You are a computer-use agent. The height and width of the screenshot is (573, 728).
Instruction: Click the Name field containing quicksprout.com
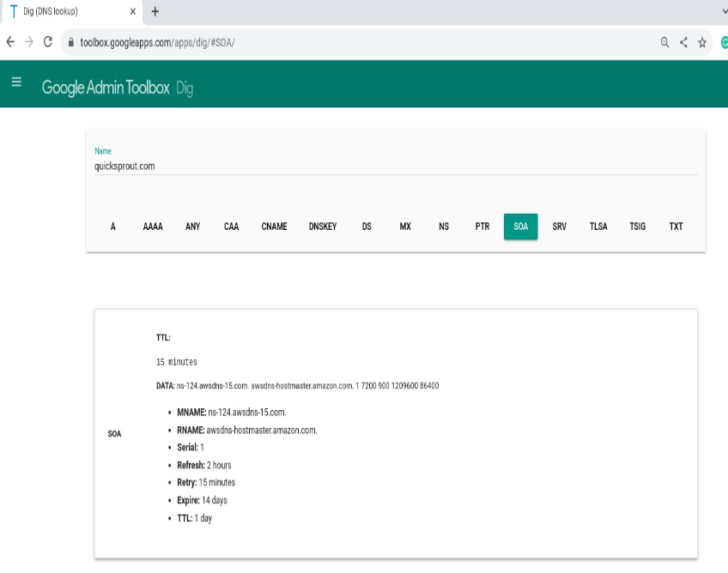coord(396,166)
